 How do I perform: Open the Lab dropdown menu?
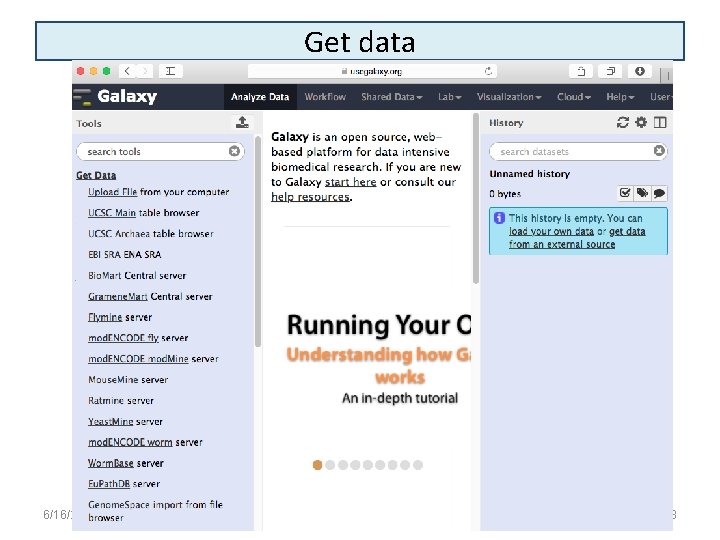[449, 97]
